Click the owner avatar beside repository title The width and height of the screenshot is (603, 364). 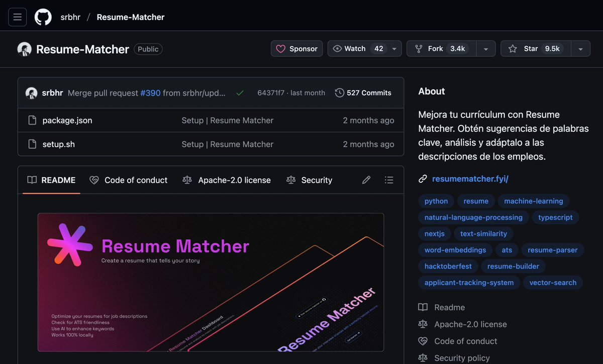[x=25, y=49]
